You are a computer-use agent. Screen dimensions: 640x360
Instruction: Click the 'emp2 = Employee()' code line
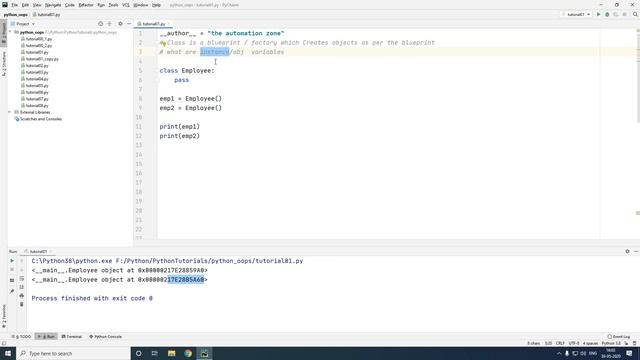click(191, 108)
